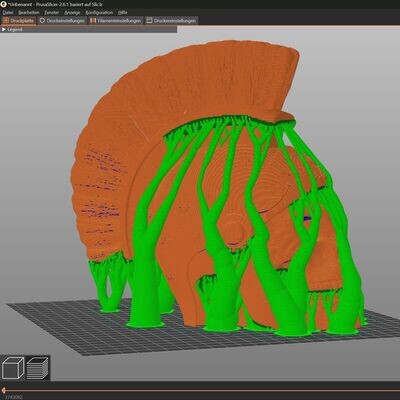Open the Anzeige menu
Image resolution: width=400 pixels, height=400 pixels.
click(72, 12)
